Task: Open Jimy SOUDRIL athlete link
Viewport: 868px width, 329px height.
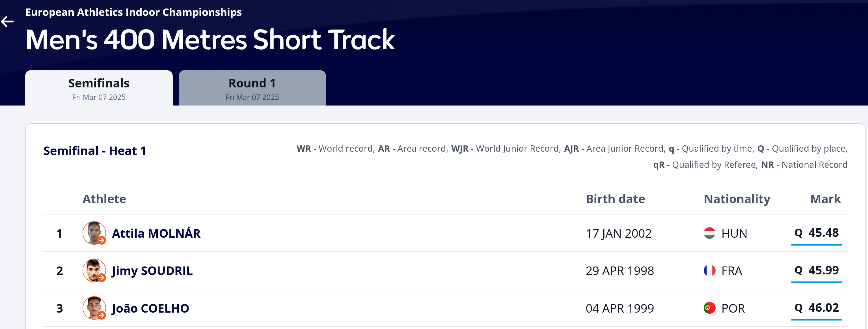Action: click(x=152, y=271)
